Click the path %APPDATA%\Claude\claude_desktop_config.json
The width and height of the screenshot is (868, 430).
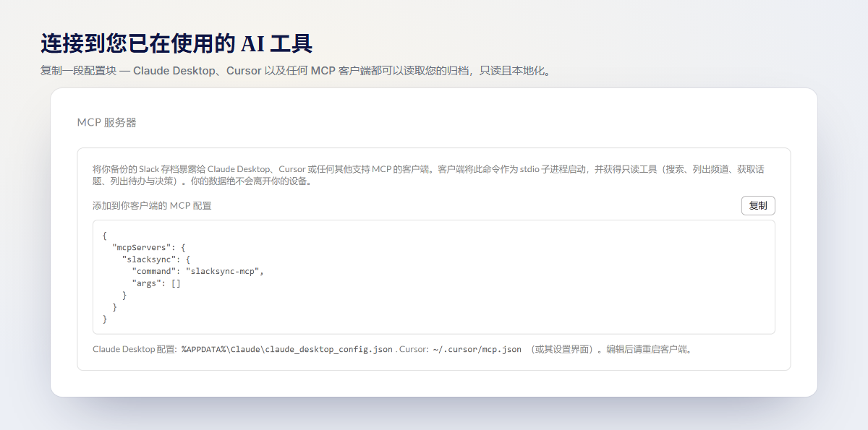point(287,349)
